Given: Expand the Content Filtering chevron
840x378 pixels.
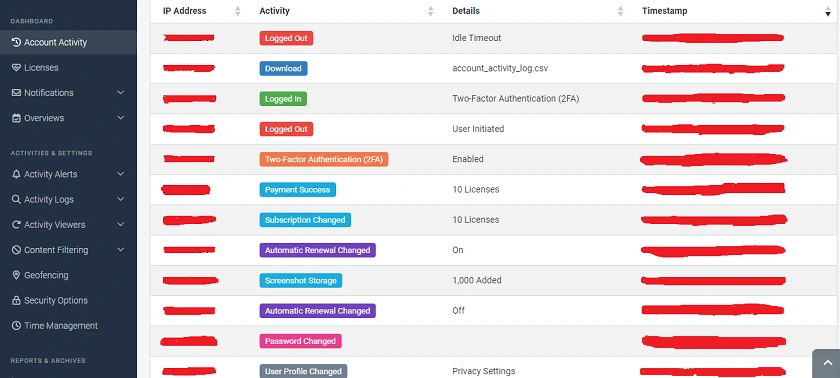Looking at the screenshot, I should 121,250.
